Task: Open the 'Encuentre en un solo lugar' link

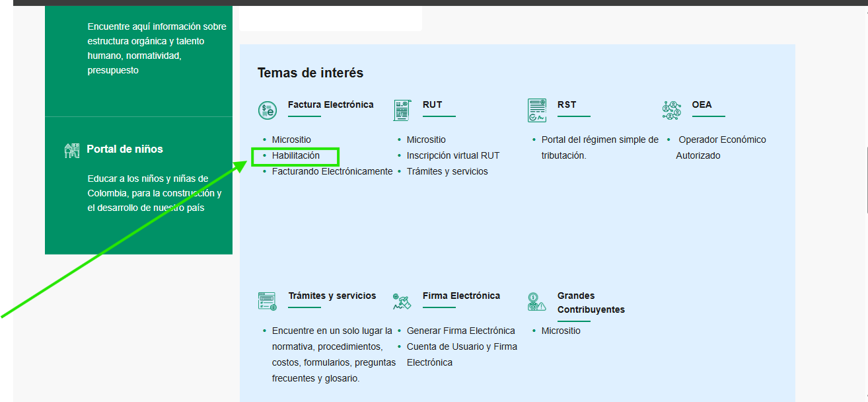Action: pos(334,354)
